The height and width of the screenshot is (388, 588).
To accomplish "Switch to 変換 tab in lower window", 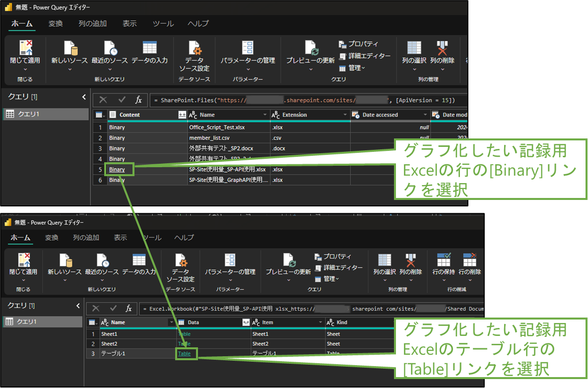I will coord(52,237).
